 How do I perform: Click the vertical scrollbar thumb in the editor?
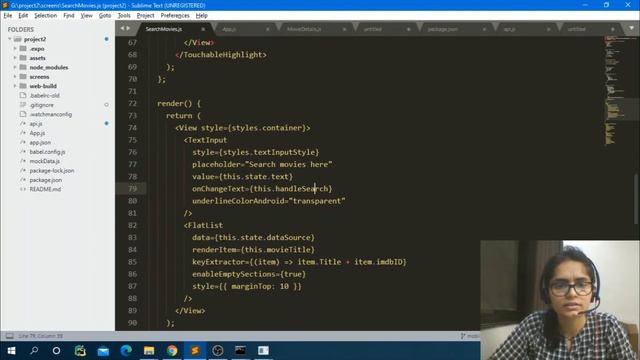coord(636,199)
